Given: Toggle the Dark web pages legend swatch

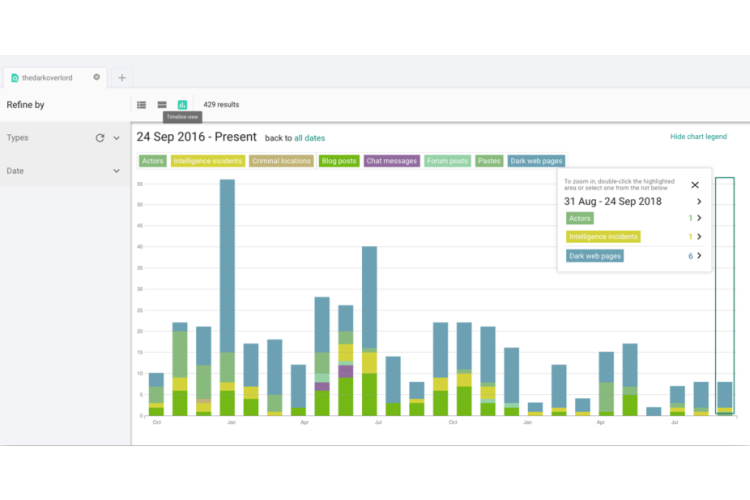Looking at the screenshot, I should 536,160.
